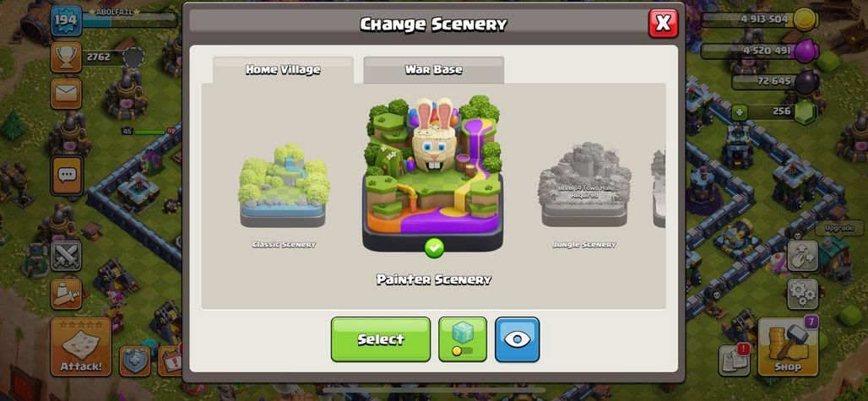Click the green checkmark under Painter Scenery
This screenshot has width=868, height=401.
pyautogui.click(x=434, y=248)
